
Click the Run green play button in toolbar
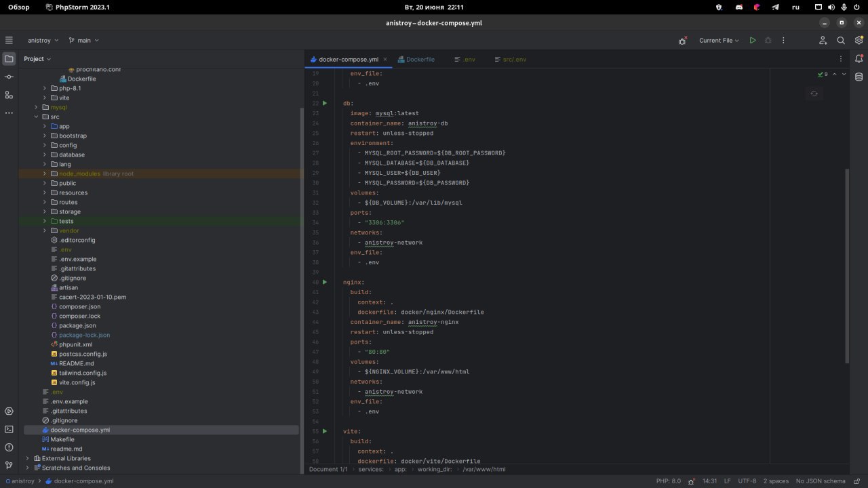[752, 41]
